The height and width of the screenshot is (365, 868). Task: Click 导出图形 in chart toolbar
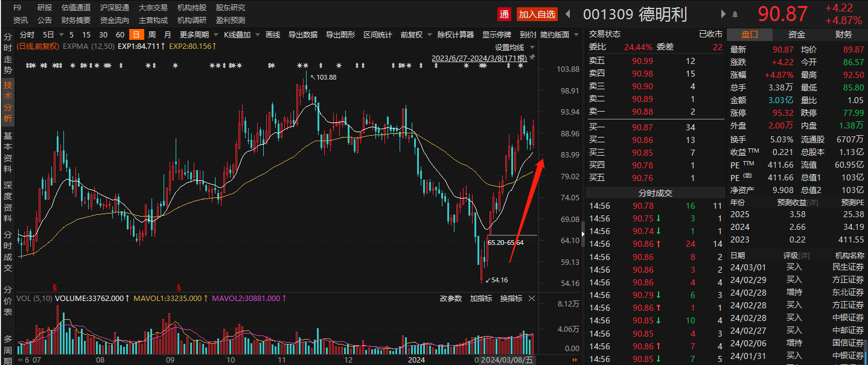340,34
